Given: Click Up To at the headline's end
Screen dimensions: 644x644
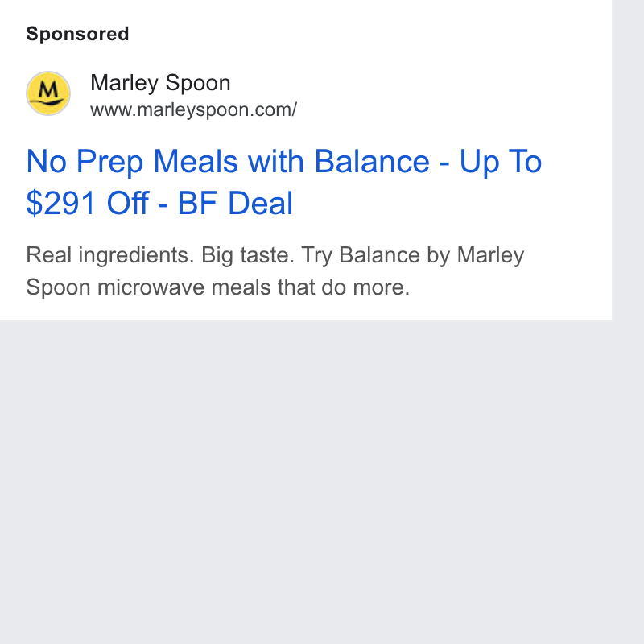Looking at the screenshot, I should (x=501, y=162).
